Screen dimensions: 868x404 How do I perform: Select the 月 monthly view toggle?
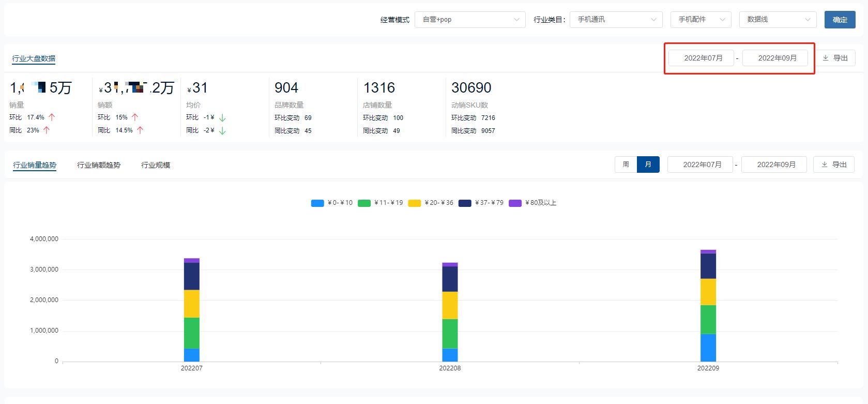[648, 164]
